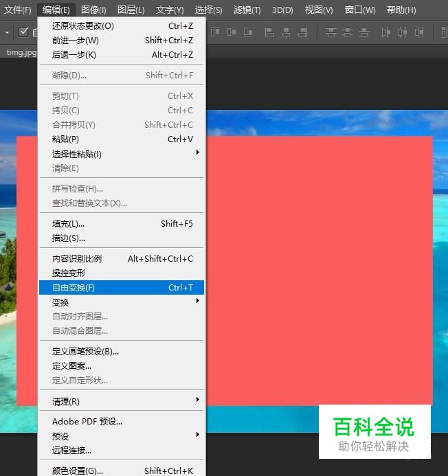Choose 后退一步(K) menu entry
The height and width of the screenshot is (476, 448).
[x=122, y=55]
